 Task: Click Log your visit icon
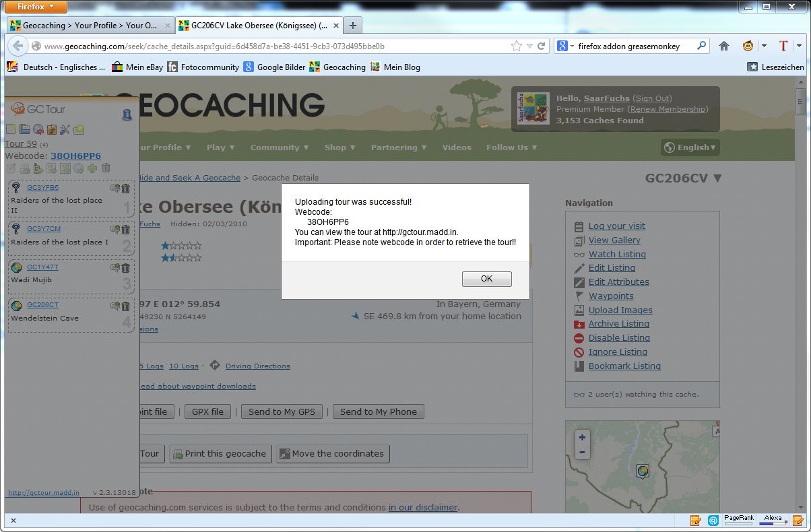point(579,226)
